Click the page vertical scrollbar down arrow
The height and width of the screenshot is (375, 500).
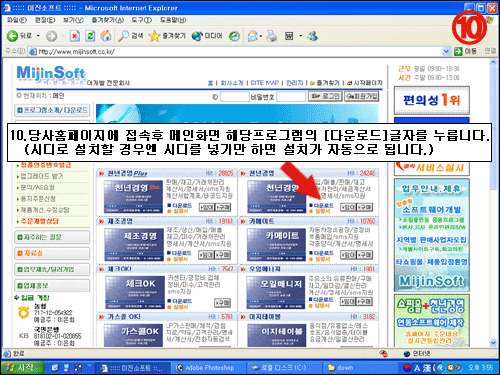(494, 342)
